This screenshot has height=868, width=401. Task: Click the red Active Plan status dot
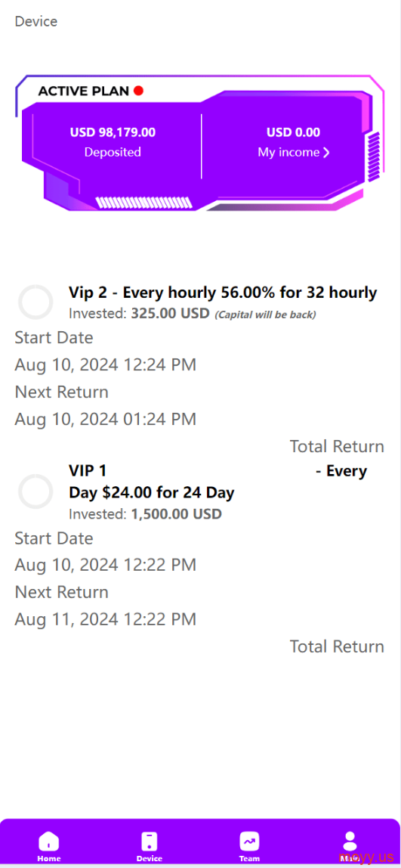138,91
